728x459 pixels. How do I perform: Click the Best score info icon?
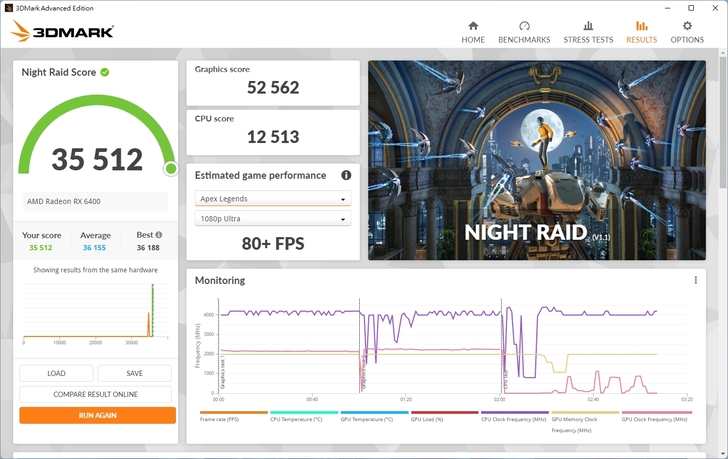[159, 235]
